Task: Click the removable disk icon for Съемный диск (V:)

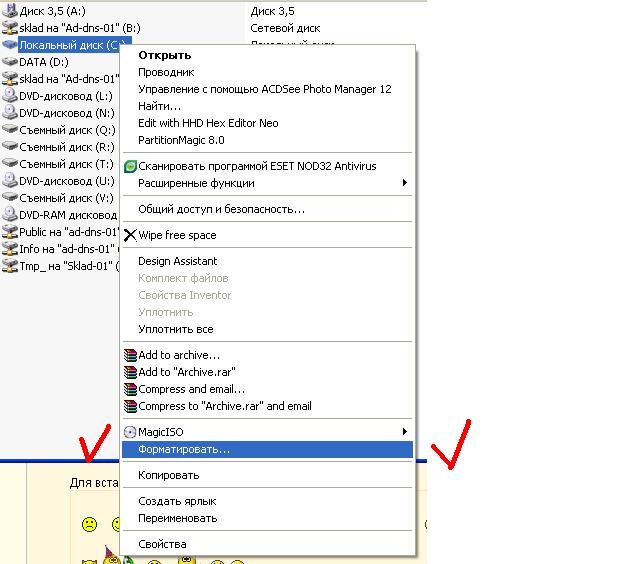Action: coord(10,197)
